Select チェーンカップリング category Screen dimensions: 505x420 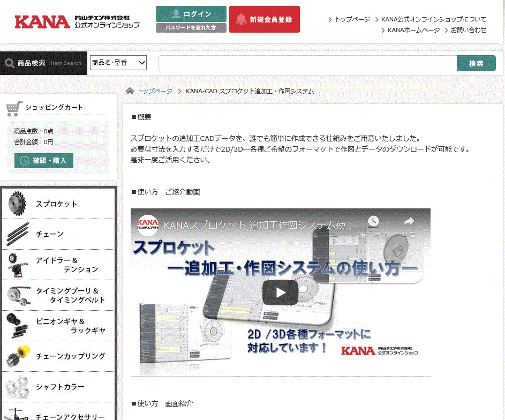point(58,356)
